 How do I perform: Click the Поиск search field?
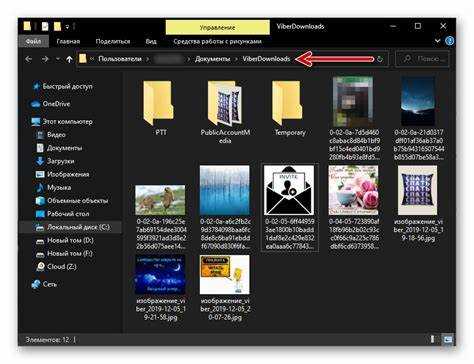pos(422,59)
